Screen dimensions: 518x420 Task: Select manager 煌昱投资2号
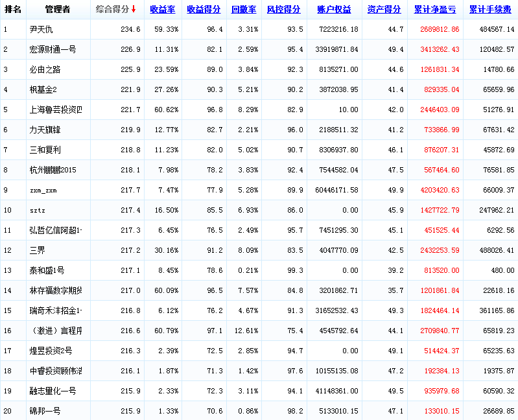(51, 351)
